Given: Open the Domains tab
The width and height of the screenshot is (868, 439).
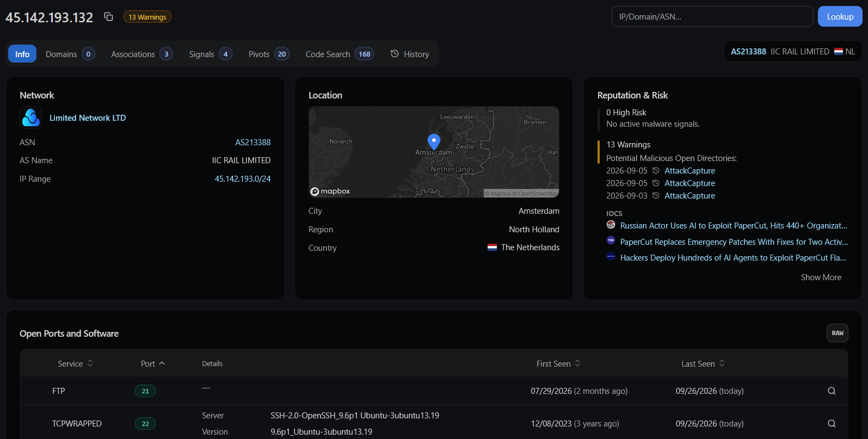Looking at the screenshot, I should coord(70,54).
